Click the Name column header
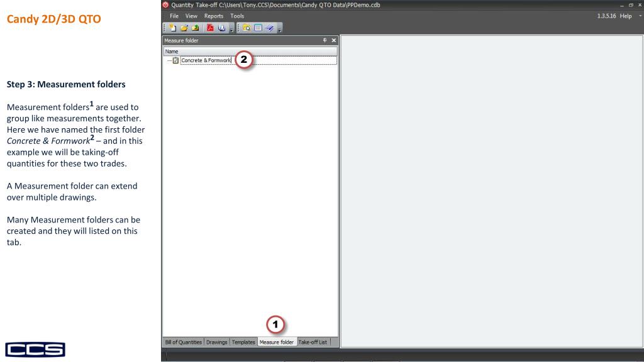 [250, 52]
